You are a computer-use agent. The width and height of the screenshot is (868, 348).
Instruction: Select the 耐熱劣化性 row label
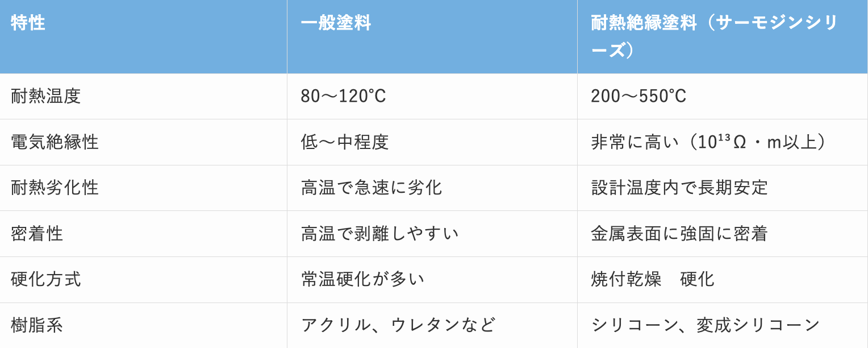pos(143,188)
